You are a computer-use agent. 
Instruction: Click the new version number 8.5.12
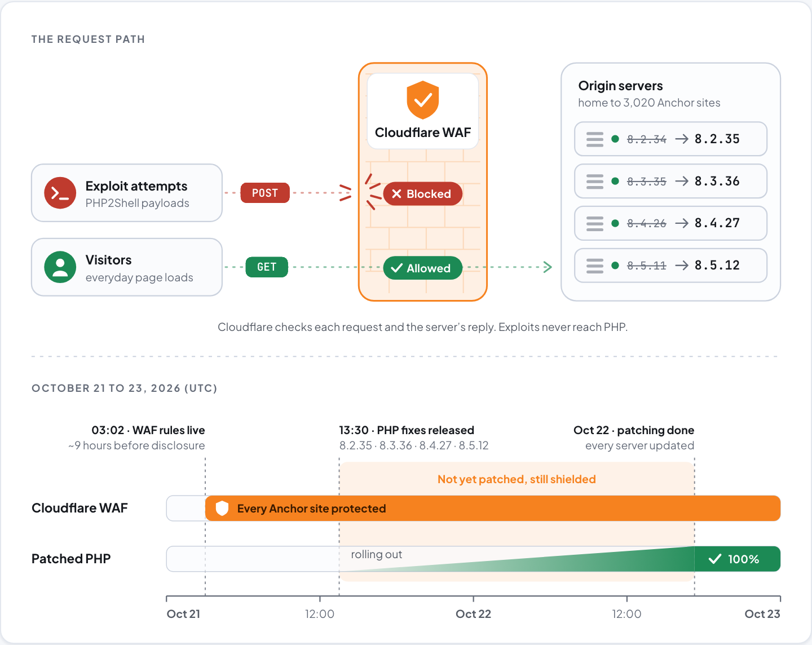click(717, 265)
